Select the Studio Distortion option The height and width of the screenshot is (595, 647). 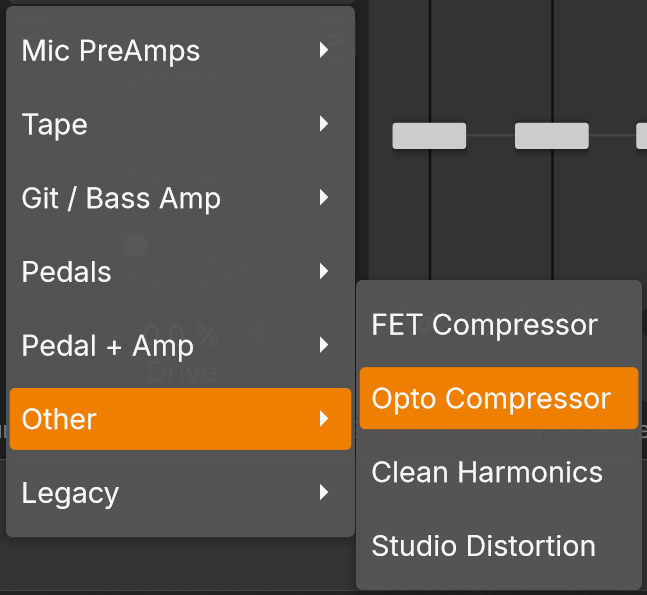[483, 546]
